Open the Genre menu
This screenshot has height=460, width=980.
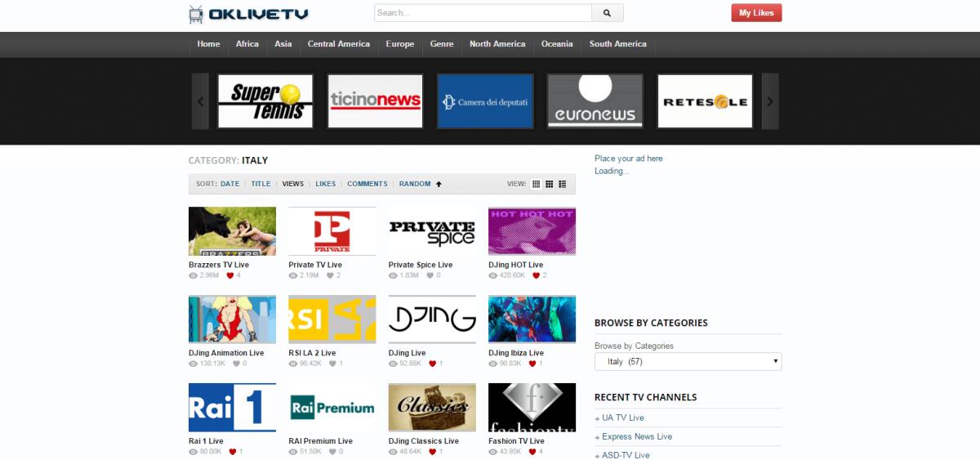click(442, 44)
